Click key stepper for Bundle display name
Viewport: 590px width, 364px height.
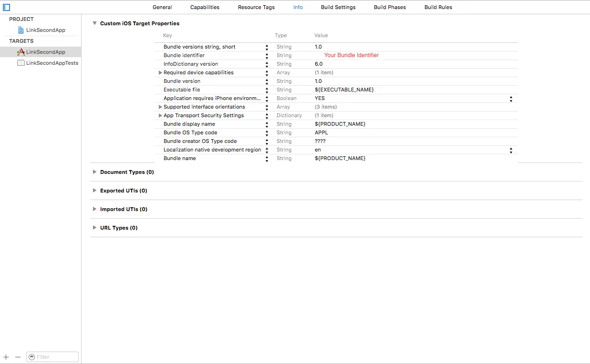pyautogui.click(x=267, y=124)
